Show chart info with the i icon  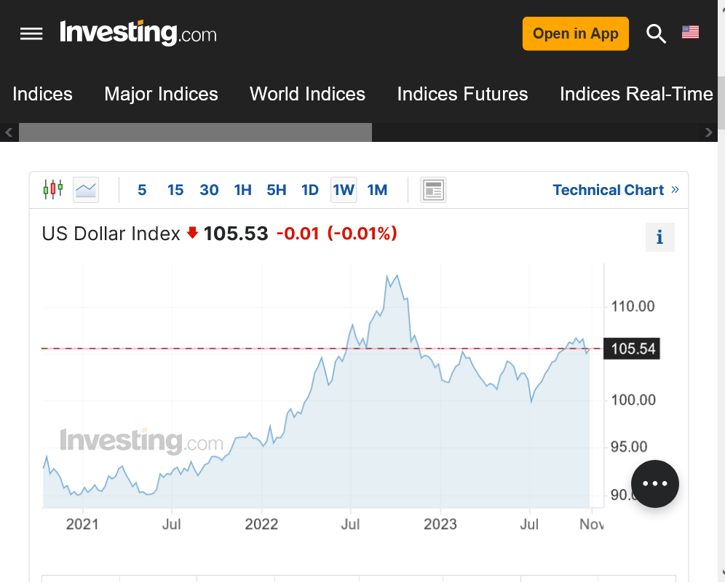point(659,237)
